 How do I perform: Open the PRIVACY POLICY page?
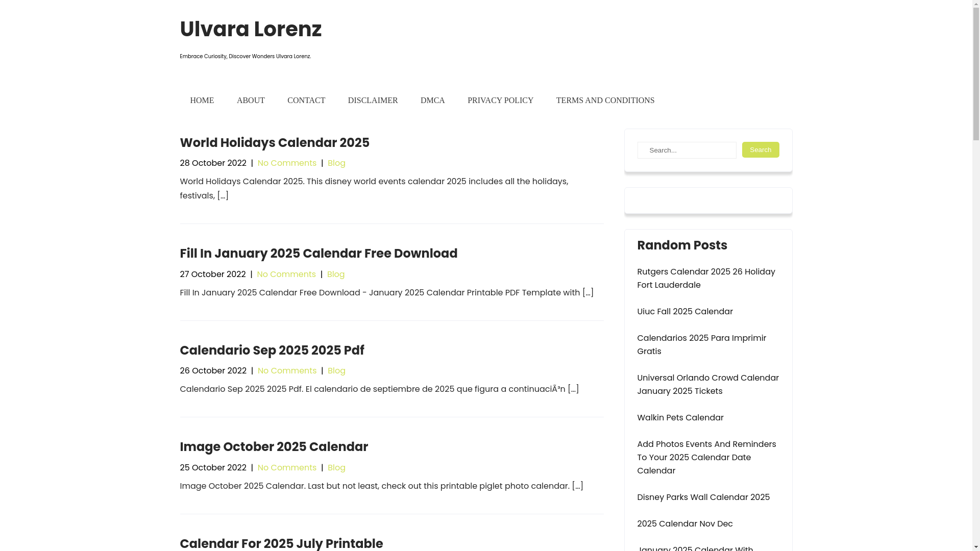500,101
